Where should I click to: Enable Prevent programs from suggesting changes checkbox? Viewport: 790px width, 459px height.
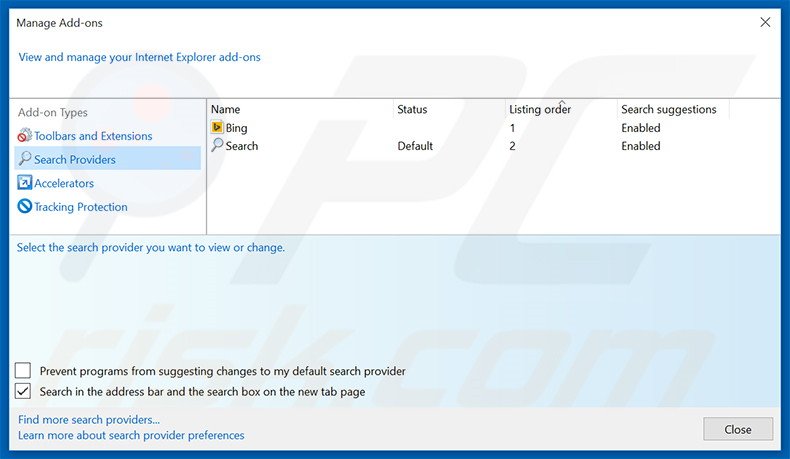tap(23, 370)
